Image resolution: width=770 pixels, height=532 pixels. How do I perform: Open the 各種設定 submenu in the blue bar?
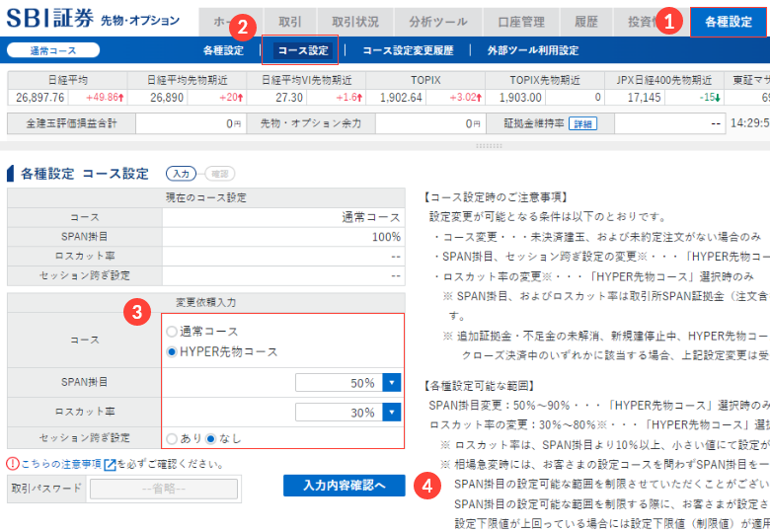pos(223,50)
